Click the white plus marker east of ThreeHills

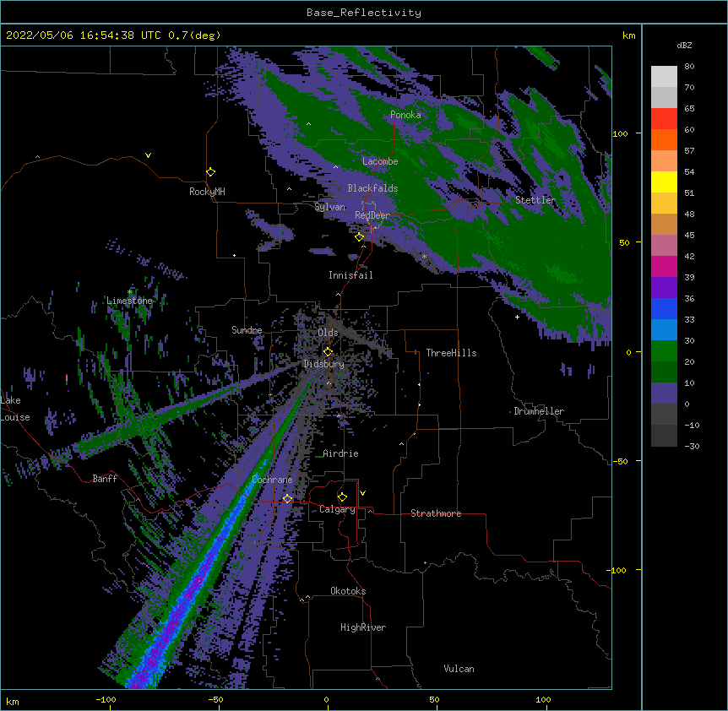pos(517,317)
